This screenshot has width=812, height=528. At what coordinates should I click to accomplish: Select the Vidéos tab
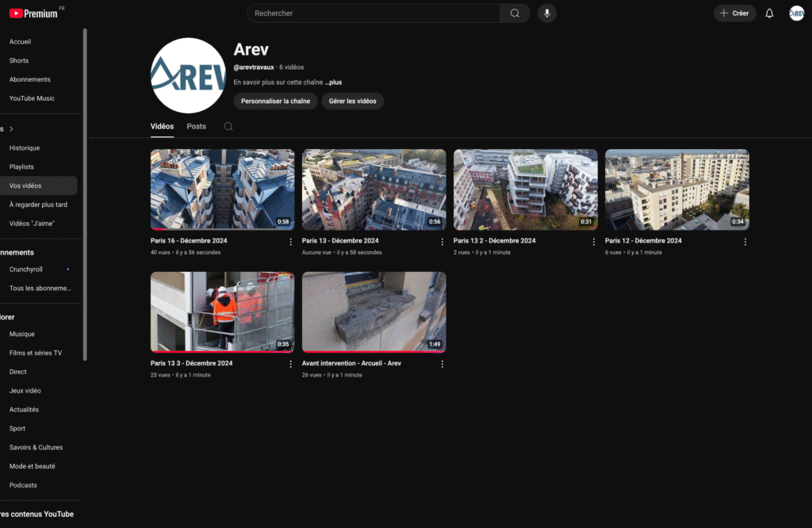point(162,127)
